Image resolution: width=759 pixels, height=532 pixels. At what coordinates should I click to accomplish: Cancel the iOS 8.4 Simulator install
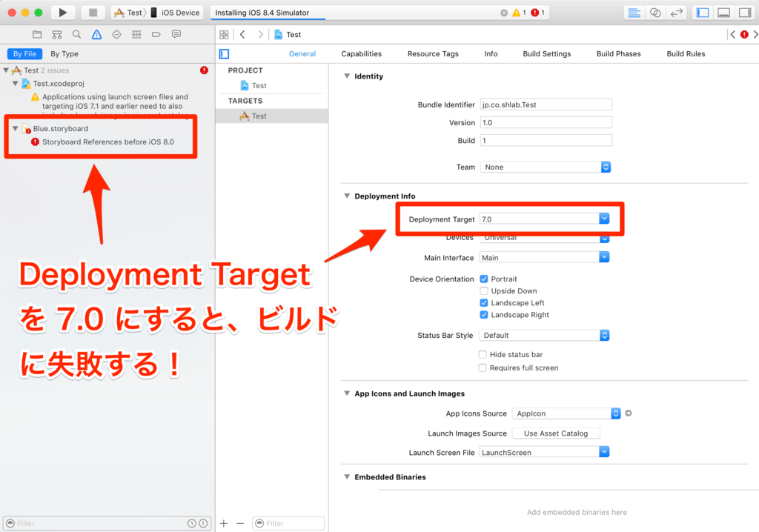(x=504, y=13)
